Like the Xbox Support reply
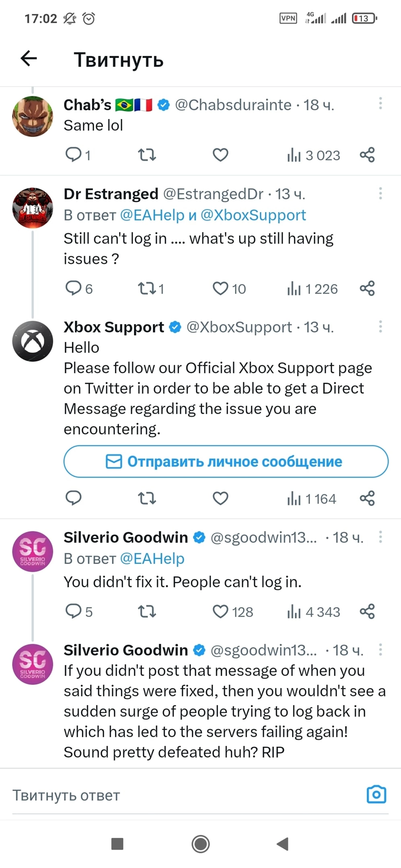The width and height of the screenshot is (401, 868). (x=220, y=498)
